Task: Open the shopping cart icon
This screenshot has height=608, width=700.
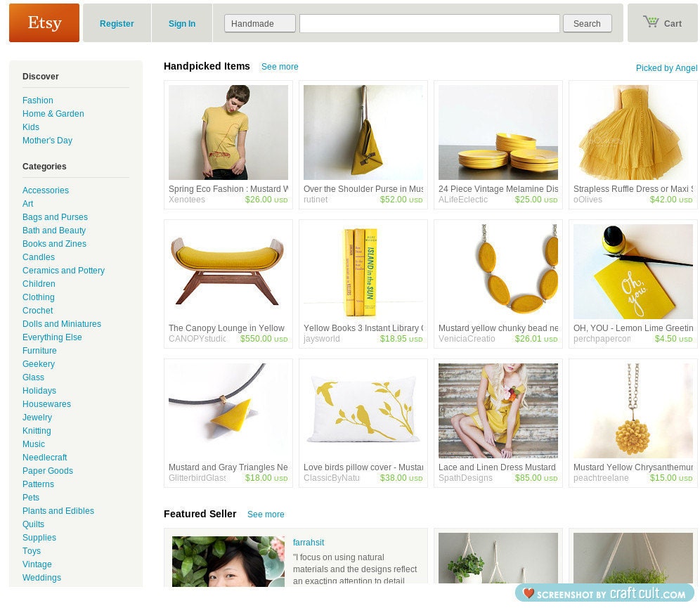Action: click(651, 21)
